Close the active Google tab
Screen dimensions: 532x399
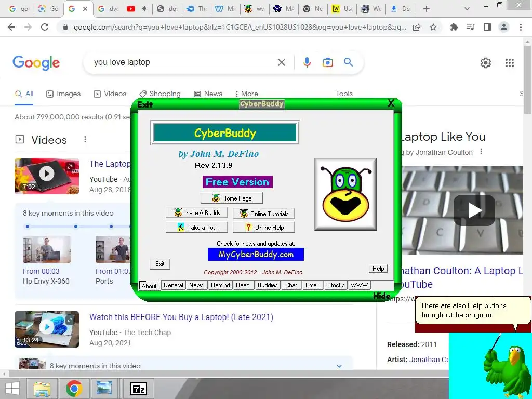tap(85, 9)
